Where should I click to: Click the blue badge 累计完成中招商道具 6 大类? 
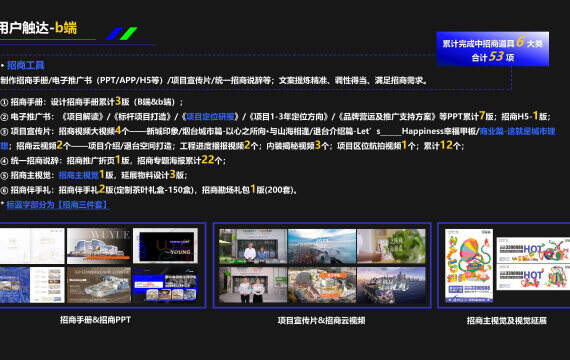click(493, 43)
